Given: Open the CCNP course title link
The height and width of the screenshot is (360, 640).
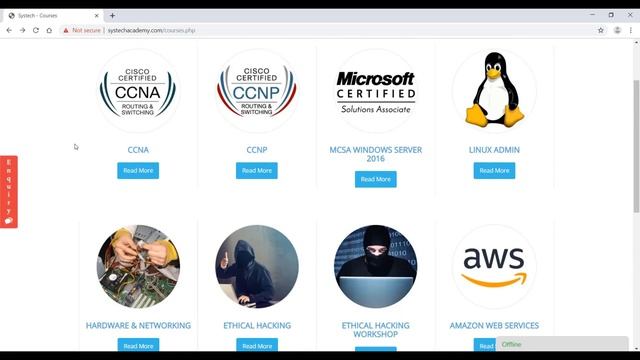Looking at the screenshot, I should pyautogui.click(x=257, y=150).
